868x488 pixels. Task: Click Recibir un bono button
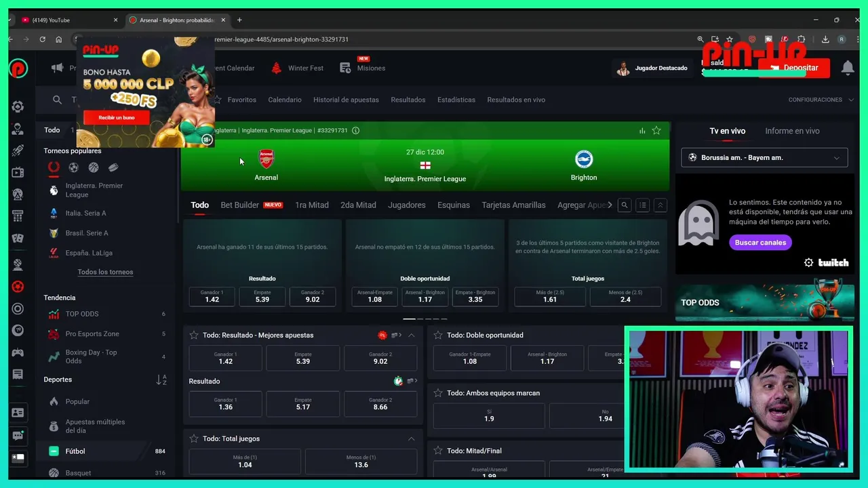117,117
